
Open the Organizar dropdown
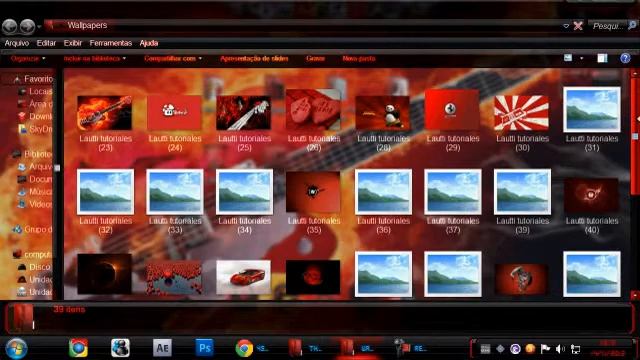pyautogui.click(x=28, y=58)
